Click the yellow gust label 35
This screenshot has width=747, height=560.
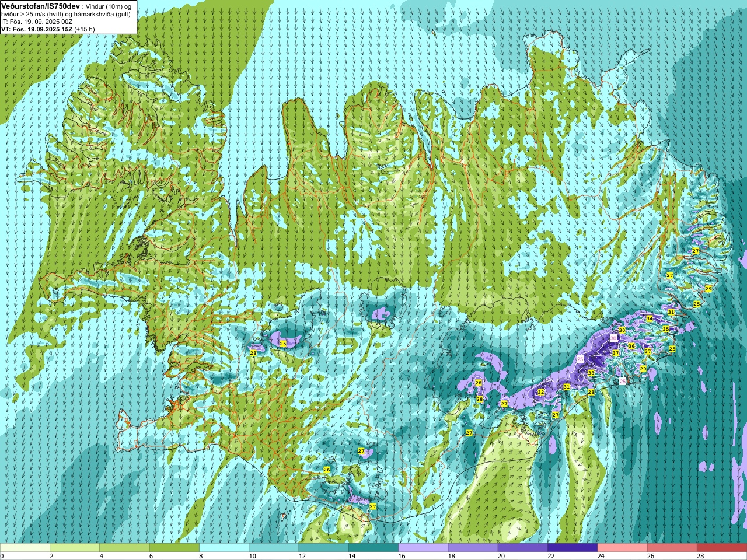point(666,329)
